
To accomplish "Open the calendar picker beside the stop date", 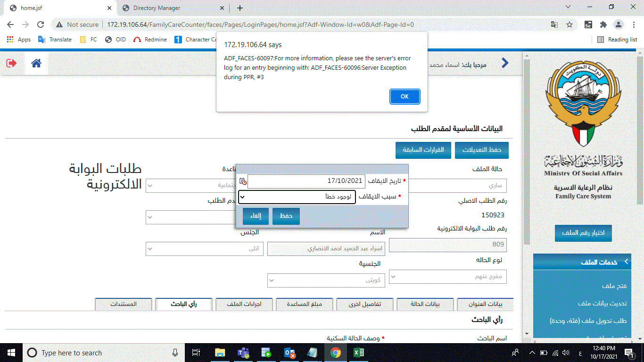I will pyautogui.click(x=242, y=181).
